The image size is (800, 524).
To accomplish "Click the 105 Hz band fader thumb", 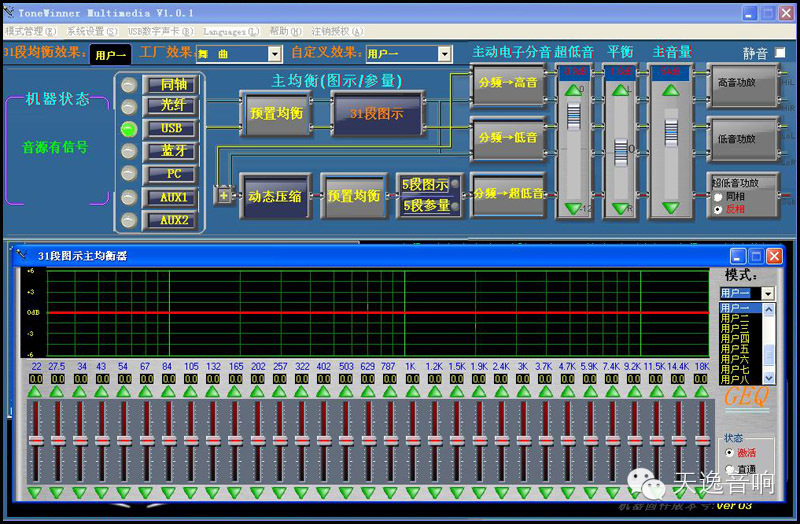I will click(191, 440).
